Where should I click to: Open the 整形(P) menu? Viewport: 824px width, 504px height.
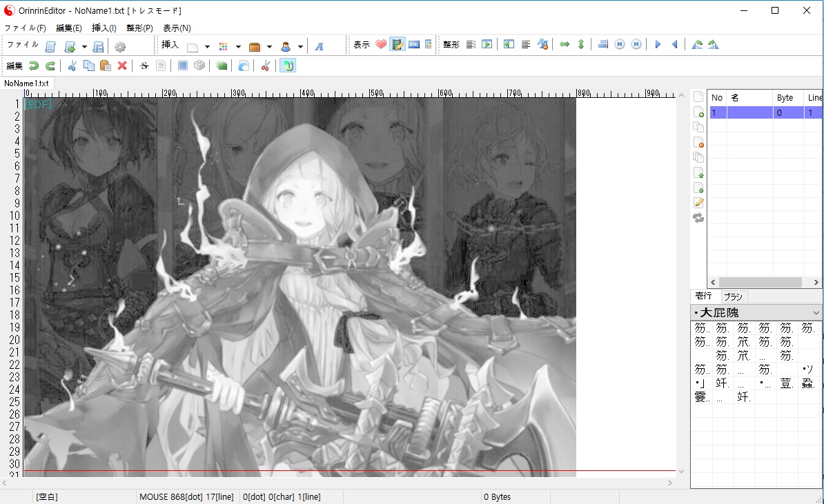pyautogui.click(x=139, y=28)
